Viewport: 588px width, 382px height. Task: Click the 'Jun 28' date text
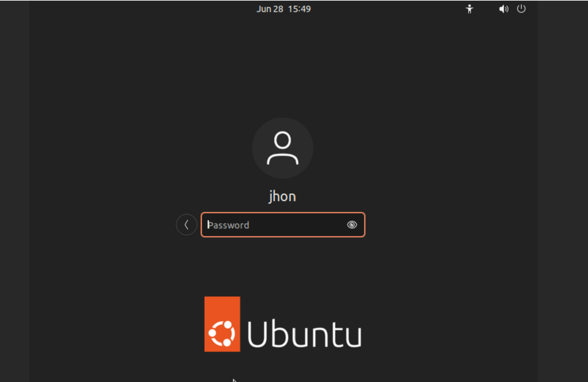(x=270, y=9)
